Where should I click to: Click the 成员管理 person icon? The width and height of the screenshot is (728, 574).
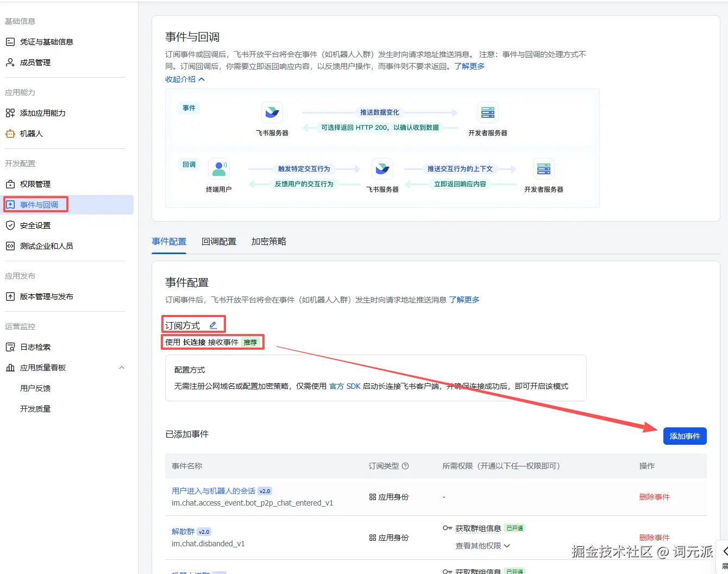[x=10, y=62]
